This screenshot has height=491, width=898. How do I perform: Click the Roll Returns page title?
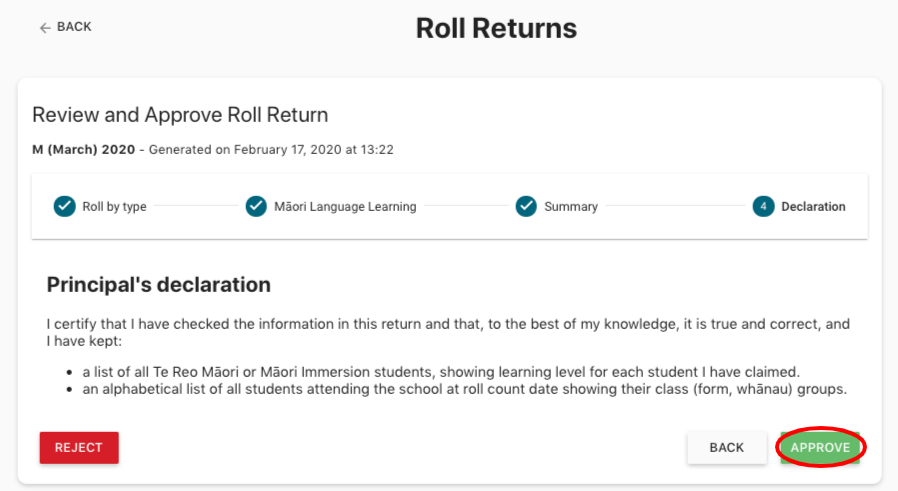pos(496,28)
